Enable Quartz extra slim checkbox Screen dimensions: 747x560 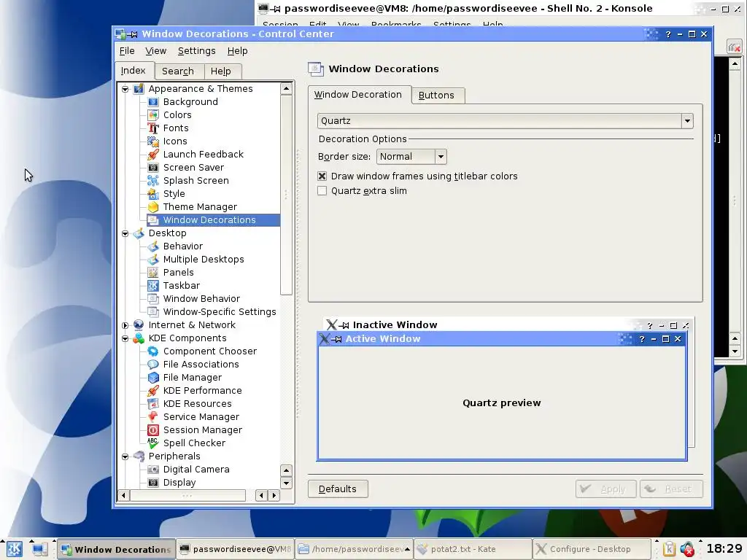(x=322, y=191)
